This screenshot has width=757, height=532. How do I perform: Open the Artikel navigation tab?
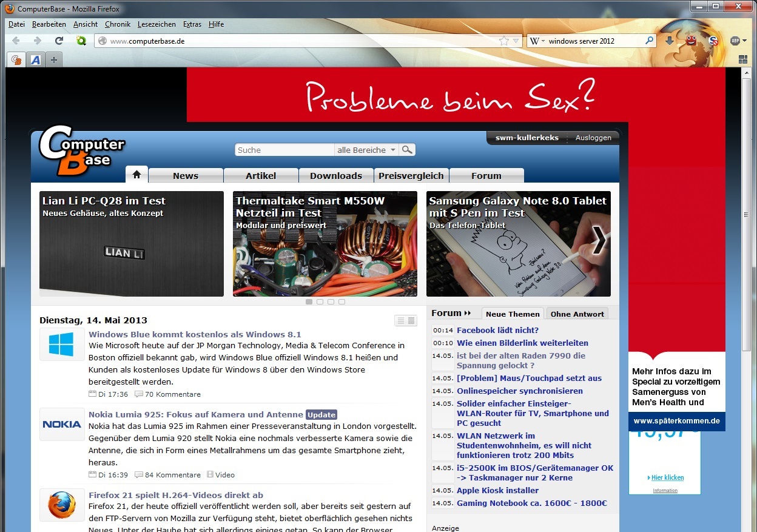[x=261, y=175]
